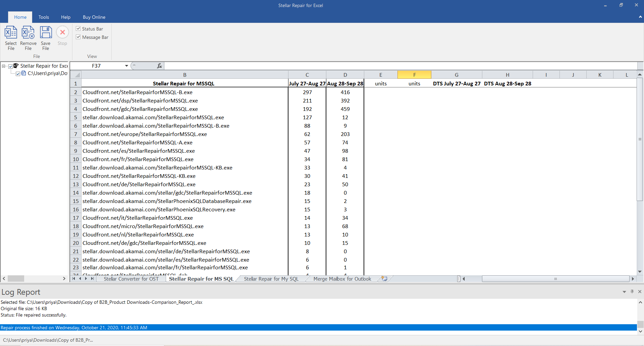The width and height of the screenshot is (644, 346).
Task: Jump to first sheet tab arrow
Action: 74,279
